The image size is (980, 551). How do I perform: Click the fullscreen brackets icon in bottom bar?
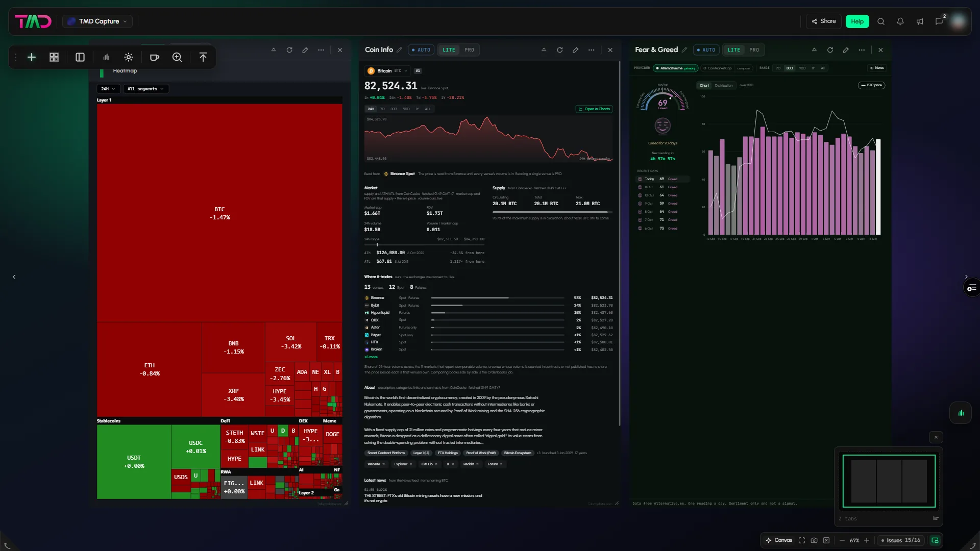tap(802, 540)
